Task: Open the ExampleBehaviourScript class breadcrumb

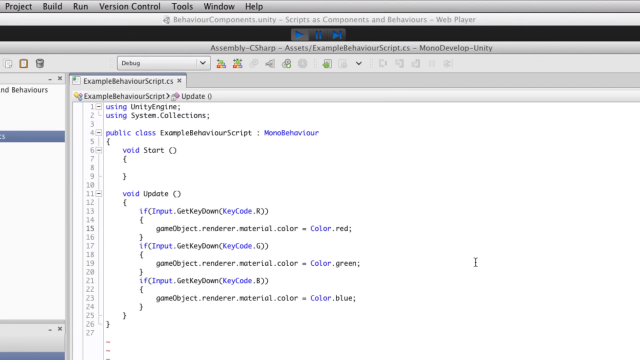Action: coord(120,96)
